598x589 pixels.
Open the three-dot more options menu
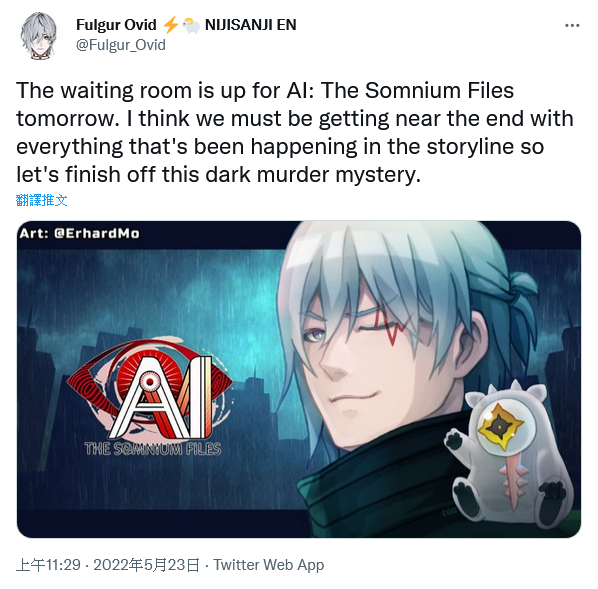(572, 25)
